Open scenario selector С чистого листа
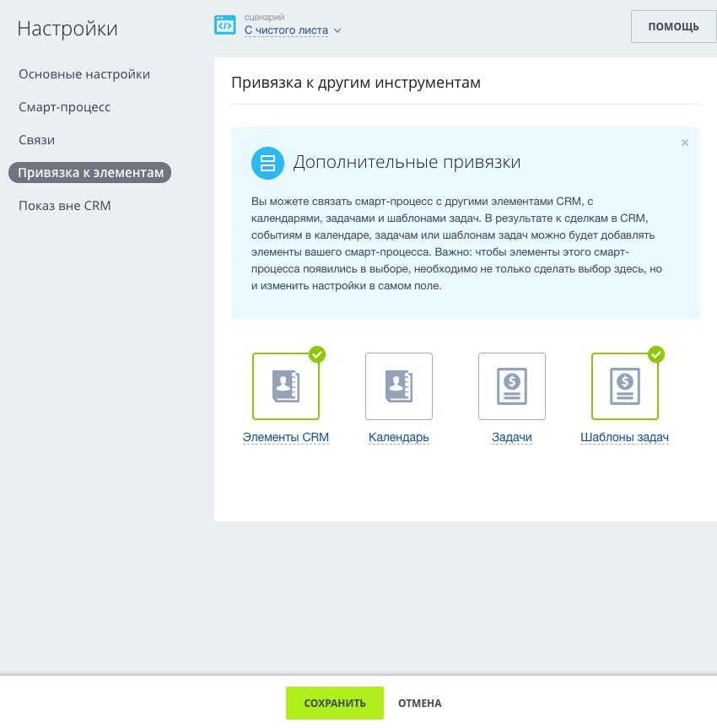 pos(286,30)
